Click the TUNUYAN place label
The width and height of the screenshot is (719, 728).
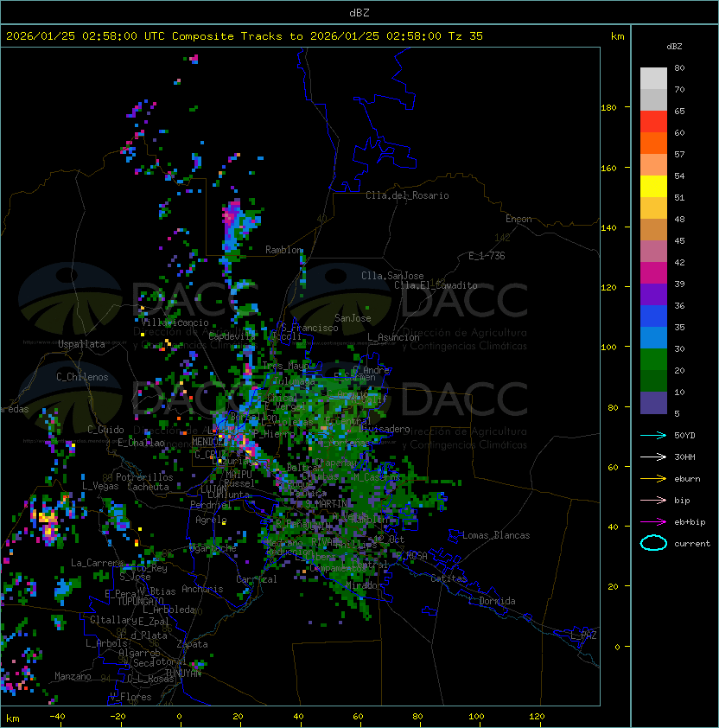coord(183,674)
